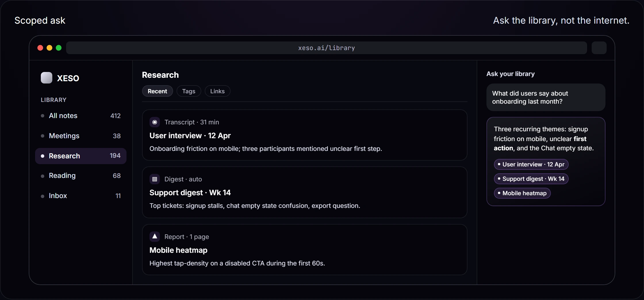Click the 'Digest · auto' label
Image resolution: width=644 pixels, height=300 pixels.
point(183,179)
